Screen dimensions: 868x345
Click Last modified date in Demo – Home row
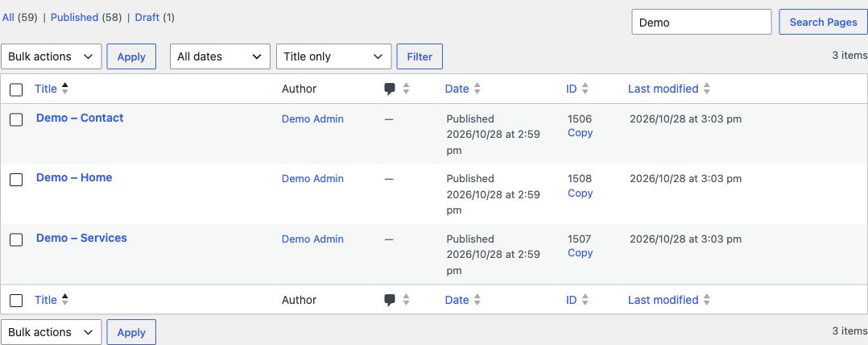click(x=685, y=179)
